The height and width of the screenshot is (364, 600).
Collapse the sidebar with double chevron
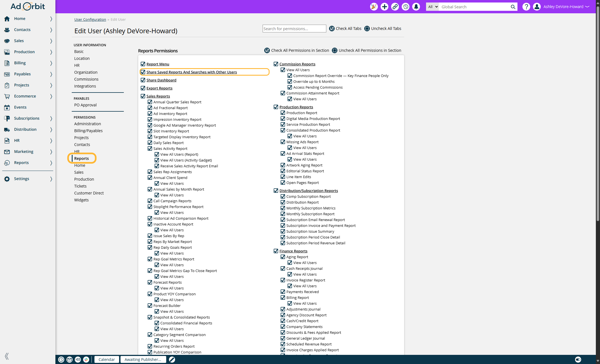pyautogui.click(x=7, y=356)
